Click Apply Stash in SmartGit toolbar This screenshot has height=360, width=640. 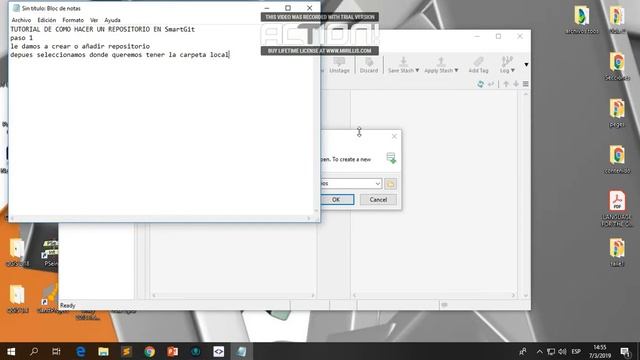click(x=441, y=65)
